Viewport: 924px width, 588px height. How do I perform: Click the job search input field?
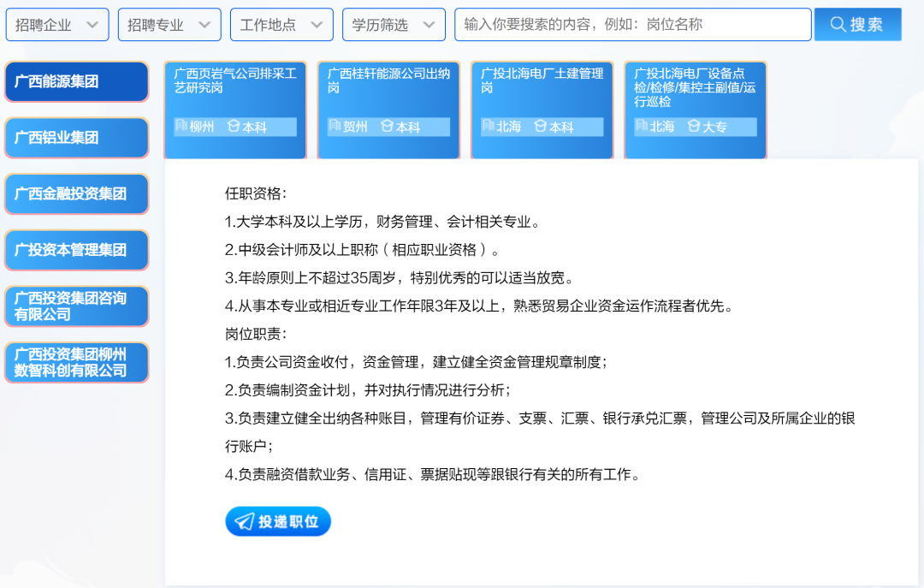(633, 25)
